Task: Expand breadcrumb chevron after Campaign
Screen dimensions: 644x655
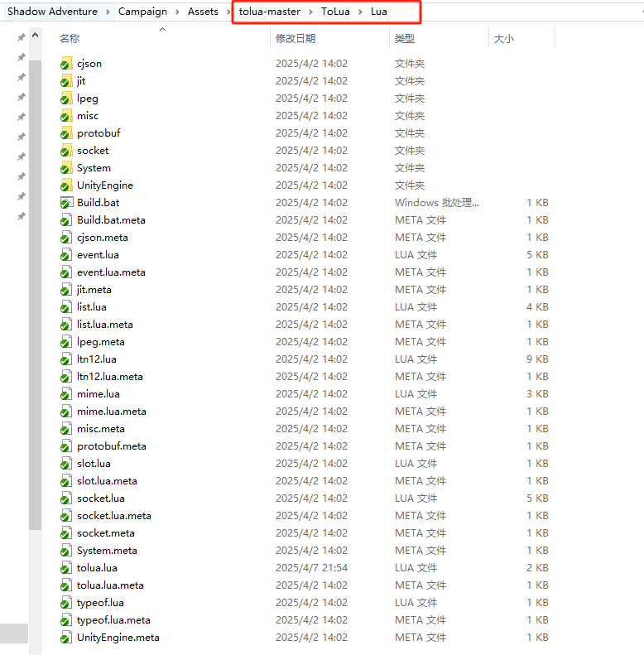Action: pyautogui.click(x=177, y=12)
